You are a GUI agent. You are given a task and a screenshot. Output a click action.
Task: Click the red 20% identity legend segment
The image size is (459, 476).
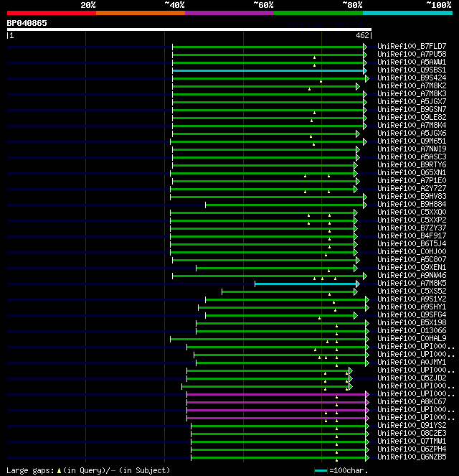[x=52, y=13]
